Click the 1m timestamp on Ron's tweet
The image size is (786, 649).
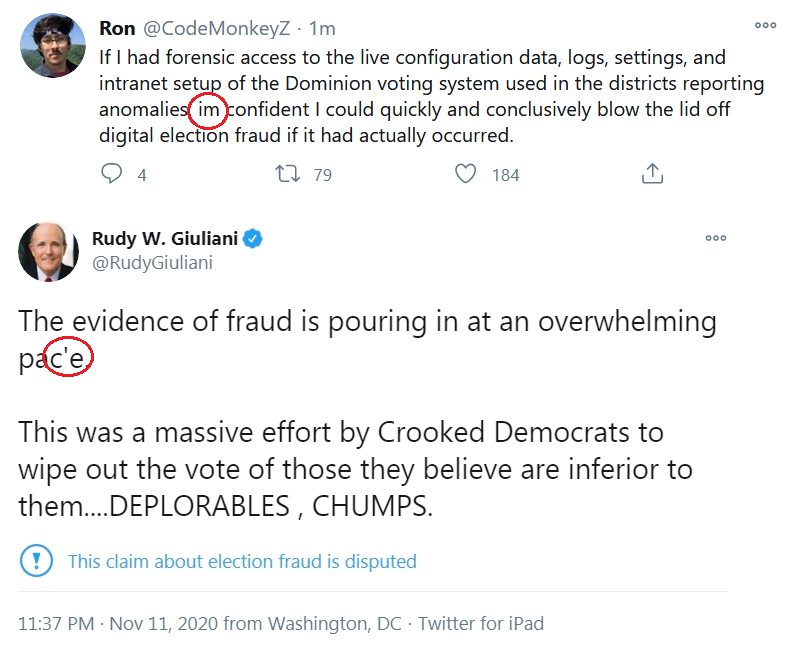click(x=322, y=29)
